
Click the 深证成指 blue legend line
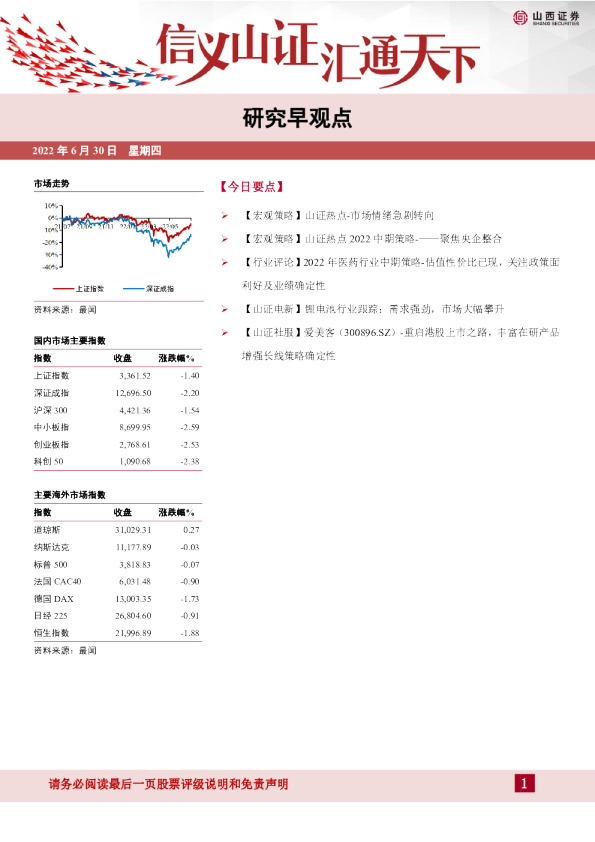point(134,289)
